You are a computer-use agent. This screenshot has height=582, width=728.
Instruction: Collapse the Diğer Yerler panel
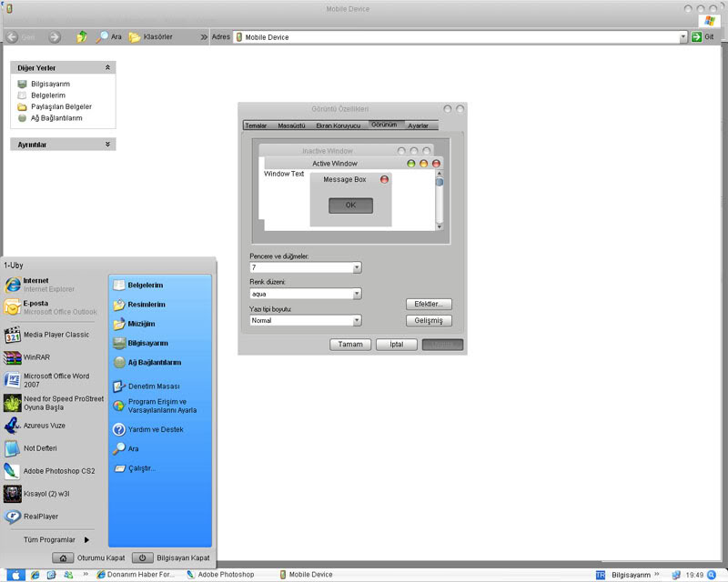[x=108, y=67]
